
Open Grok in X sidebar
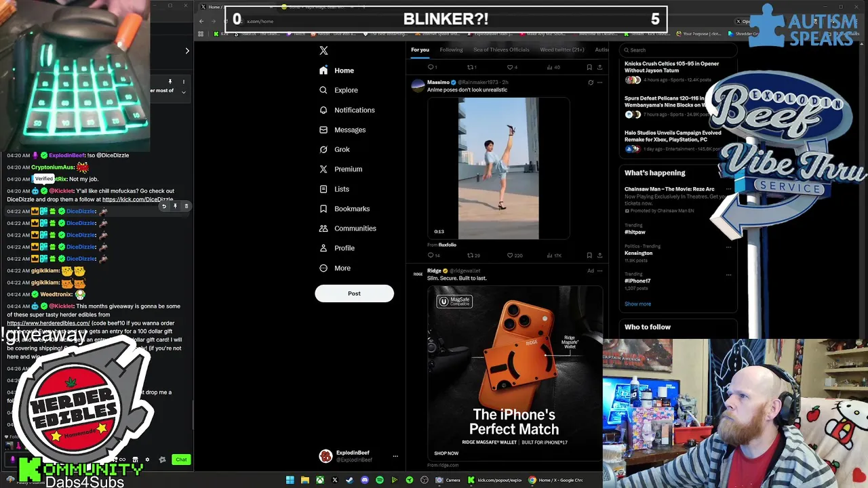click(334, 149)
